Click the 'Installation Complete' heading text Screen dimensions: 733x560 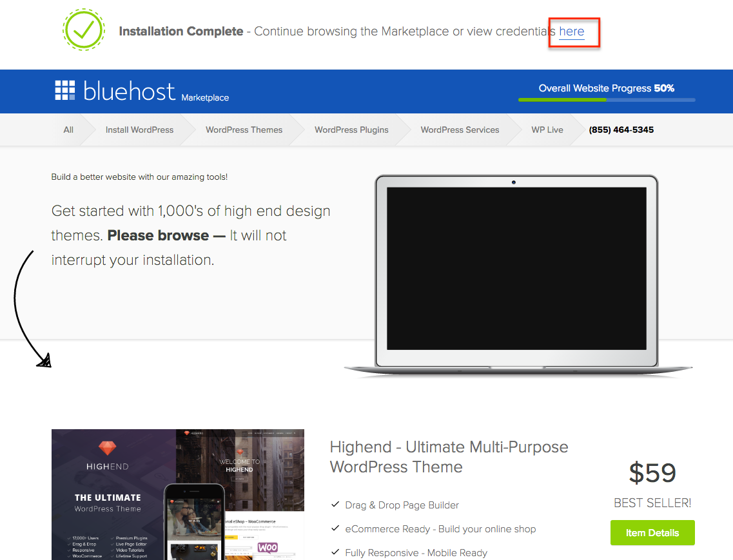[181, 32]
